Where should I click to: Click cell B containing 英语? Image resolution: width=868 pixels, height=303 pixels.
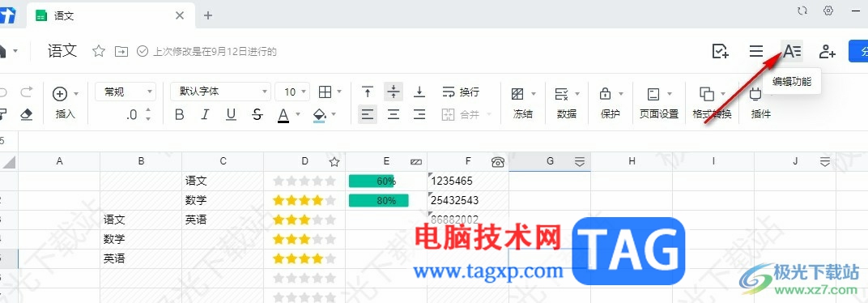tap(141, 258)
